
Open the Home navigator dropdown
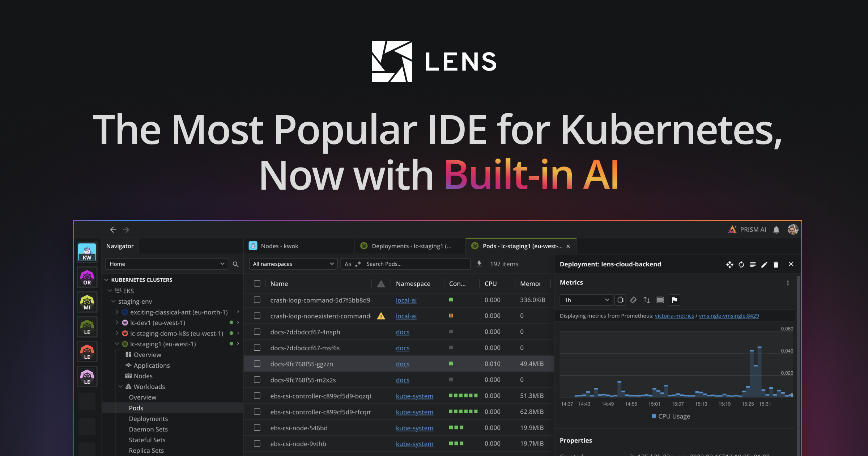[166, 264]
